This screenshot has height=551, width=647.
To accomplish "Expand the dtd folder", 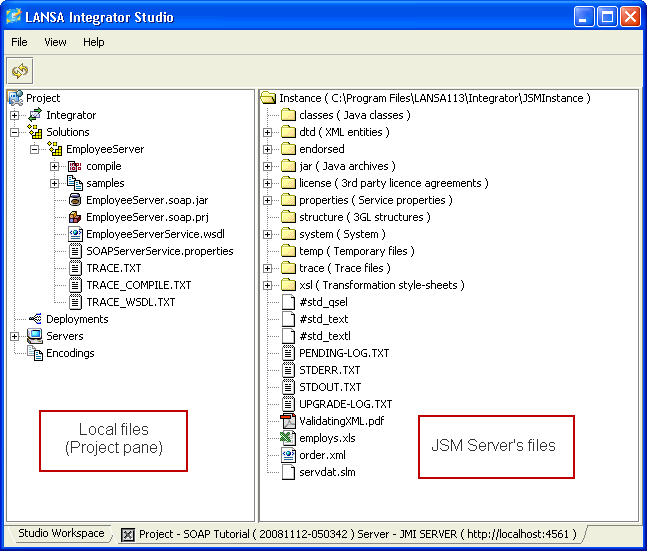I will [x=268, y=132].
